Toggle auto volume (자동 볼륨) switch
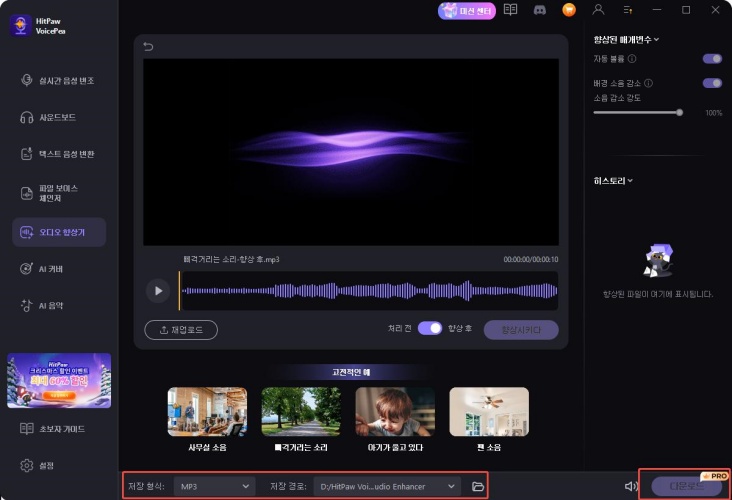Image resolution: width=732 pixels, height=500 pixels. pos(712,58)
